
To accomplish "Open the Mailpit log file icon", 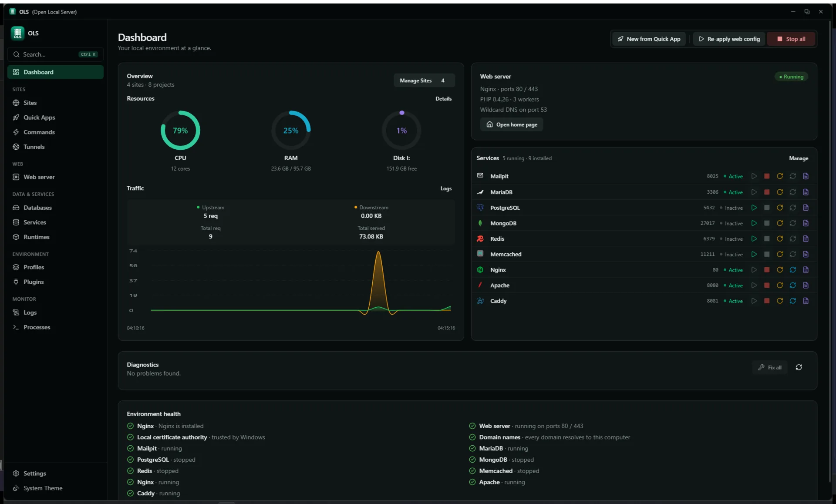I will point(806,176).
